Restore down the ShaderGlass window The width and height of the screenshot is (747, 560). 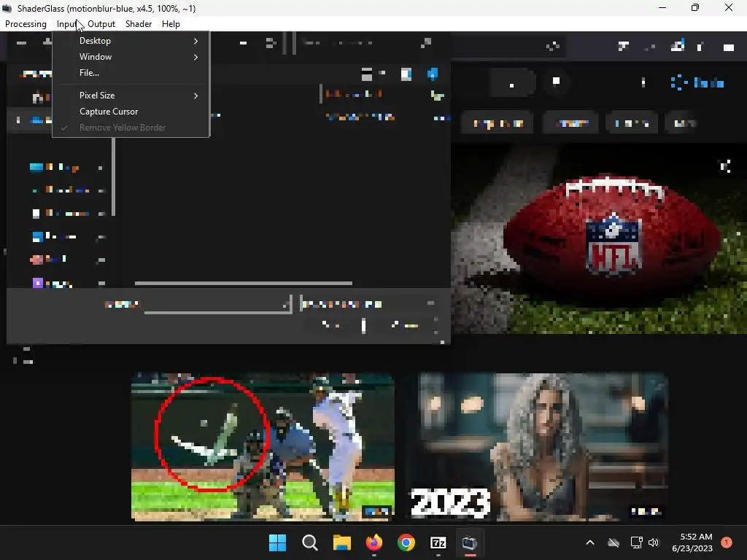point(695,7)
